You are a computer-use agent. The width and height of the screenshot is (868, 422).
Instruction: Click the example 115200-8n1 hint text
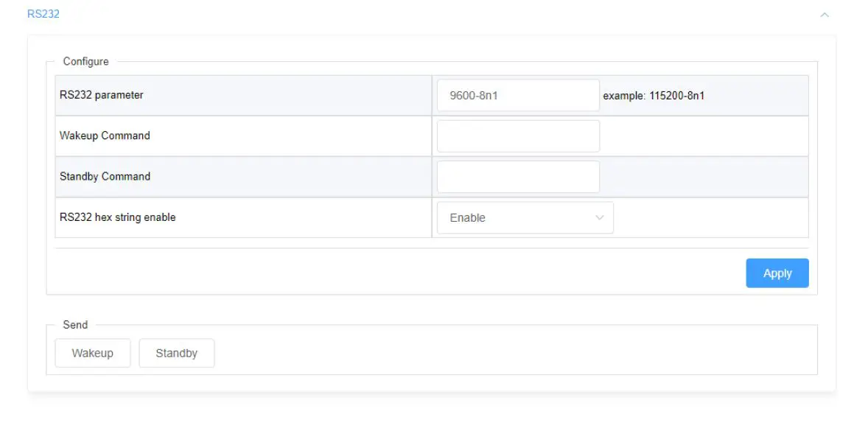[x=654, y=96]
